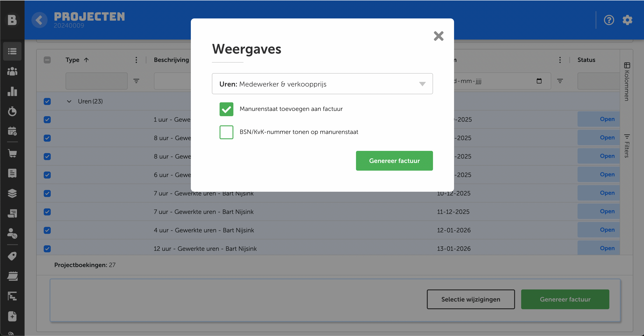The image size is (644, 336).
Task: Uncheck the 10-12-2025 row checkbox
Action: [x=47, y=193]
